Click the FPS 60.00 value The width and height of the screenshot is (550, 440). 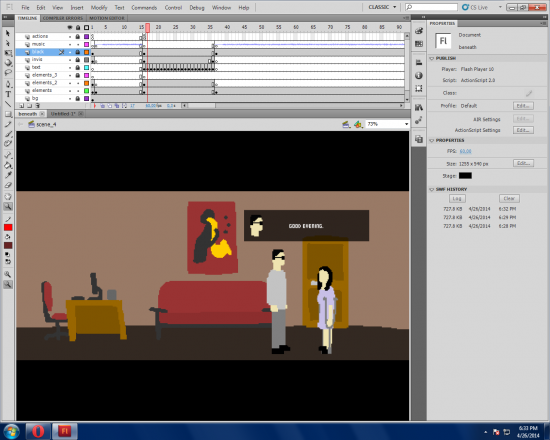point(465,151)
